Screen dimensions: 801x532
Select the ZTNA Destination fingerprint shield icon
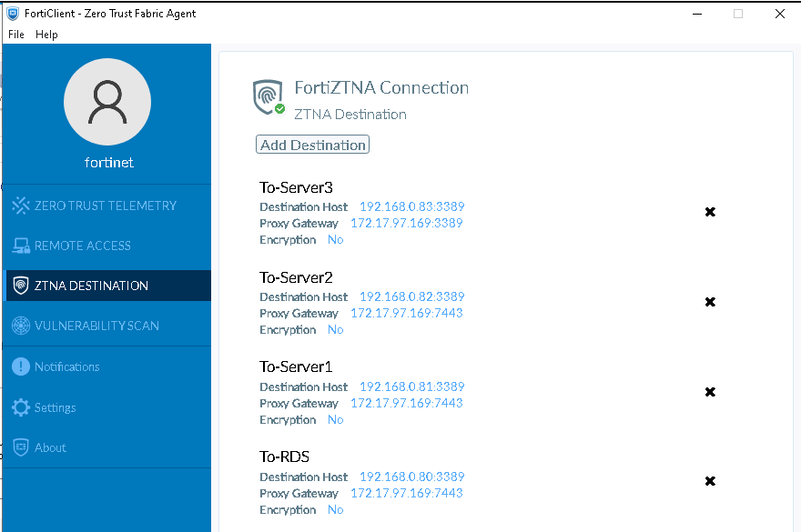click(x=20, y=286)
